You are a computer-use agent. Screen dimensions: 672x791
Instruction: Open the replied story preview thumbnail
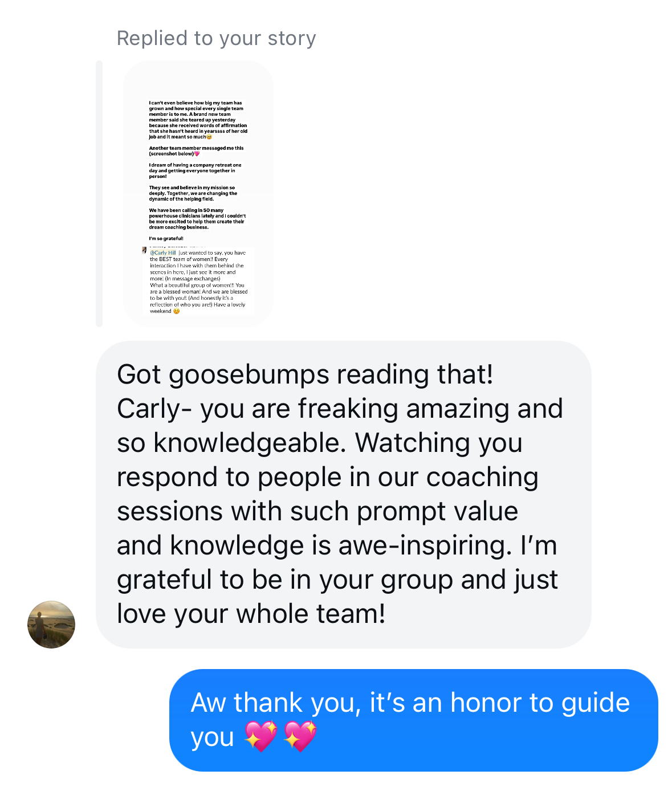198,194
